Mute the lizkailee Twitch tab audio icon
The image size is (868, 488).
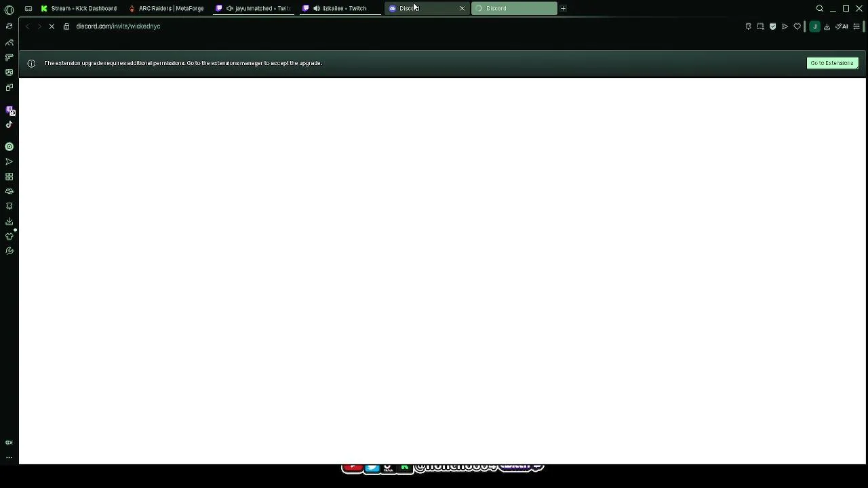(x=317, y=8)
